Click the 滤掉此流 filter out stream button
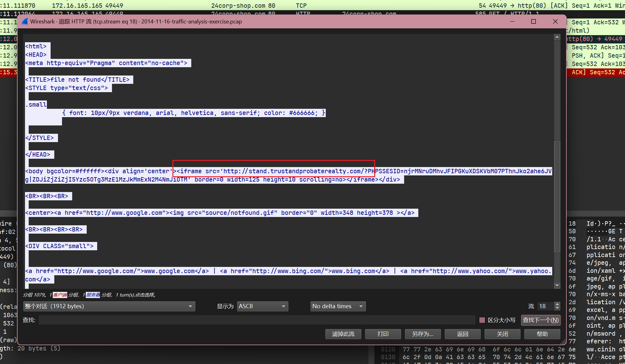This screenshot has width=625, height=364. point(343,334)
